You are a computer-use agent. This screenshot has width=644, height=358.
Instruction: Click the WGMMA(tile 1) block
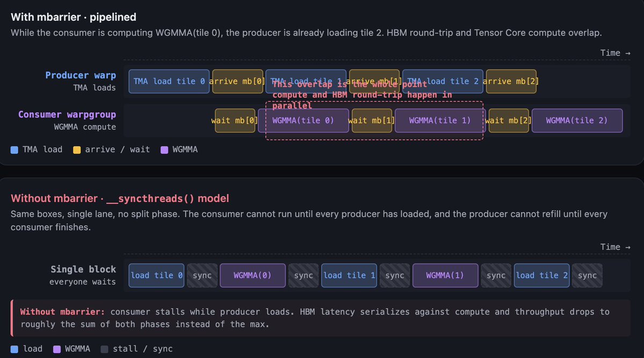(440, 121)
